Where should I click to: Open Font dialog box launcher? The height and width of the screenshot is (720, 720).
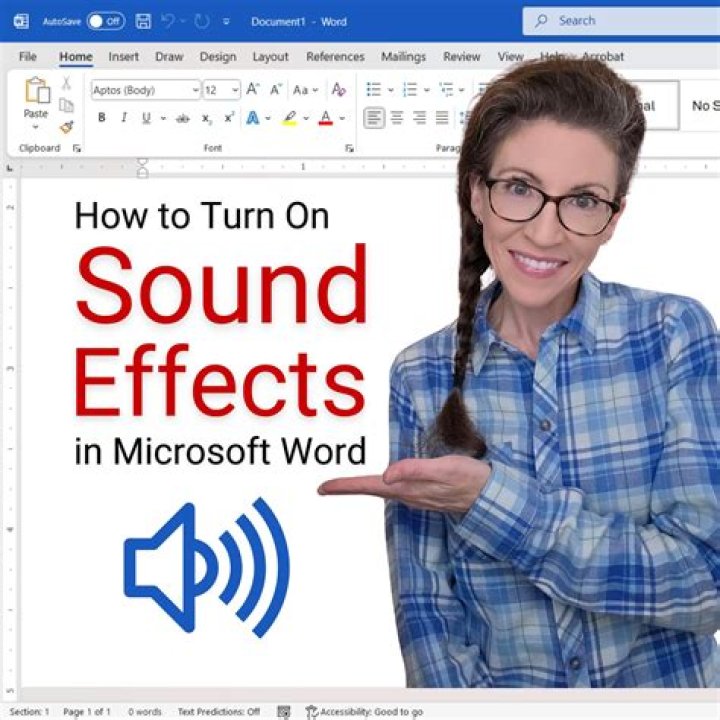tap(349, 148)
